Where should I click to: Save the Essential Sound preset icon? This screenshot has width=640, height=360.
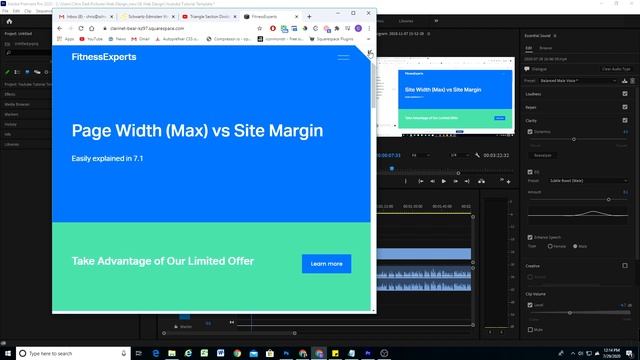624,81
